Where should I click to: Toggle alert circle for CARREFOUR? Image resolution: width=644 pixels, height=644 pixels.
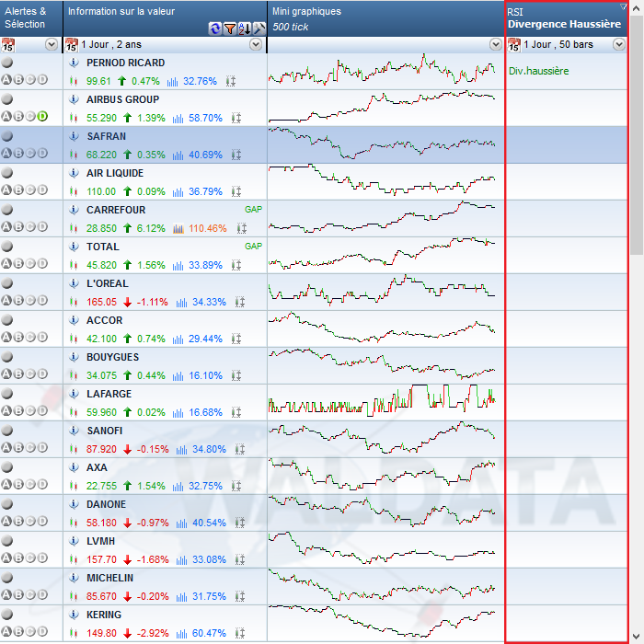[x=7, y=210]
